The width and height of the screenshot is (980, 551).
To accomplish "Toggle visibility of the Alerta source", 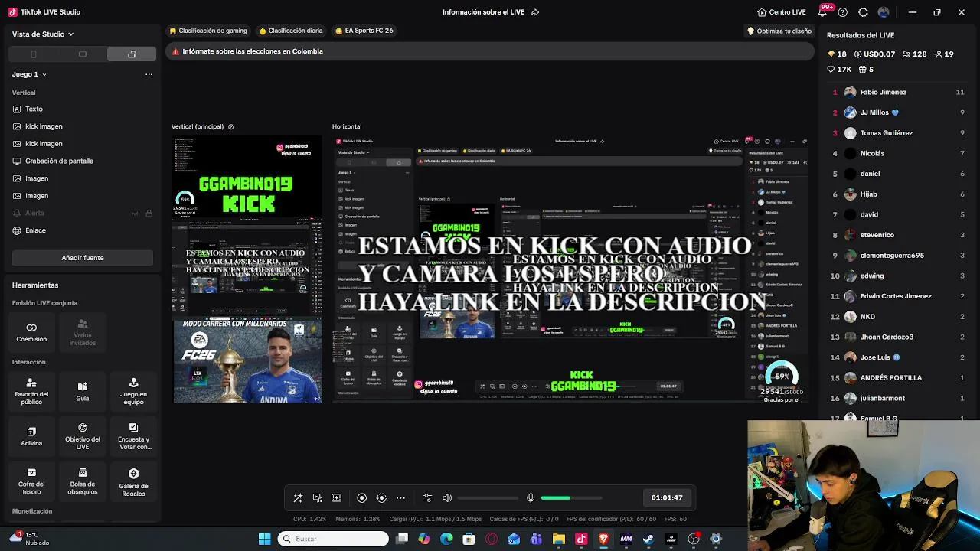I will point(135,214).
